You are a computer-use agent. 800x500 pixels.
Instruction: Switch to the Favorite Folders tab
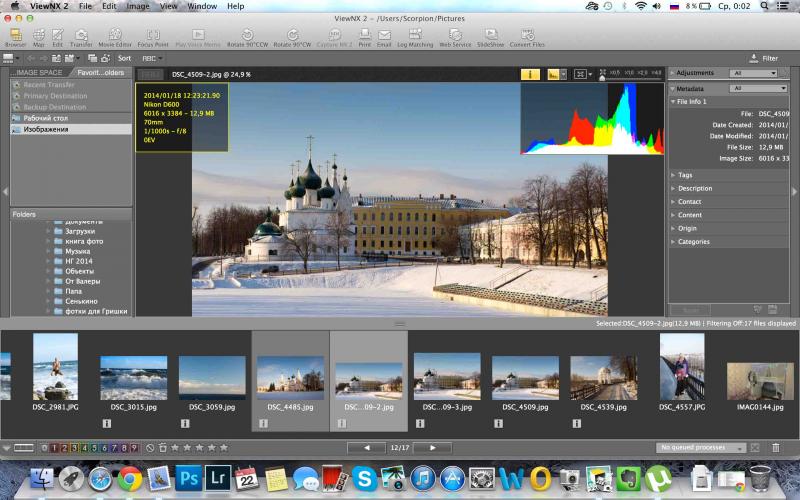pyautogui.click(x=101, y=72)
